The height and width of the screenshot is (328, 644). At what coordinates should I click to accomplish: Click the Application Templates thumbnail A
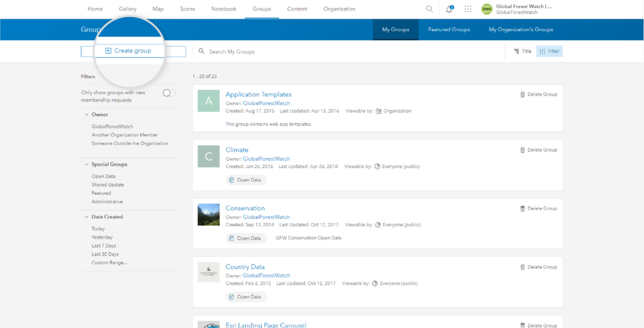click(209, 101)
